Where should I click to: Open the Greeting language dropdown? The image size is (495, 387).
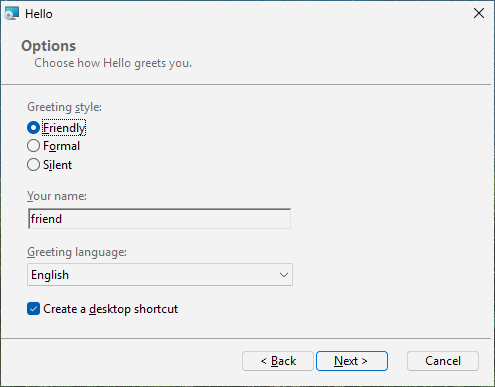[x=160, y=275]
